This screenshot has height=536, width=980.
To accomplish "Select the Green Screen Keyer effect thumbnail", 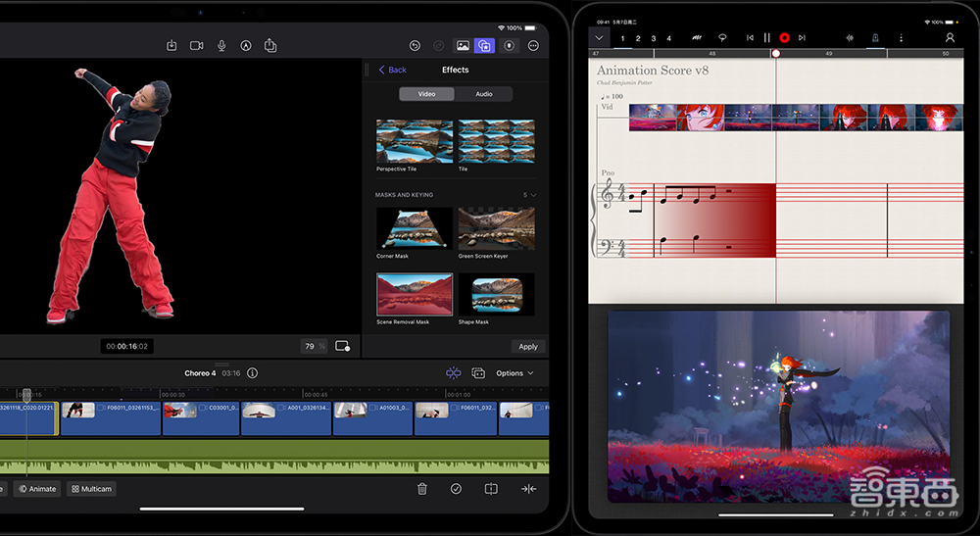I will click(x=496, y=227).
